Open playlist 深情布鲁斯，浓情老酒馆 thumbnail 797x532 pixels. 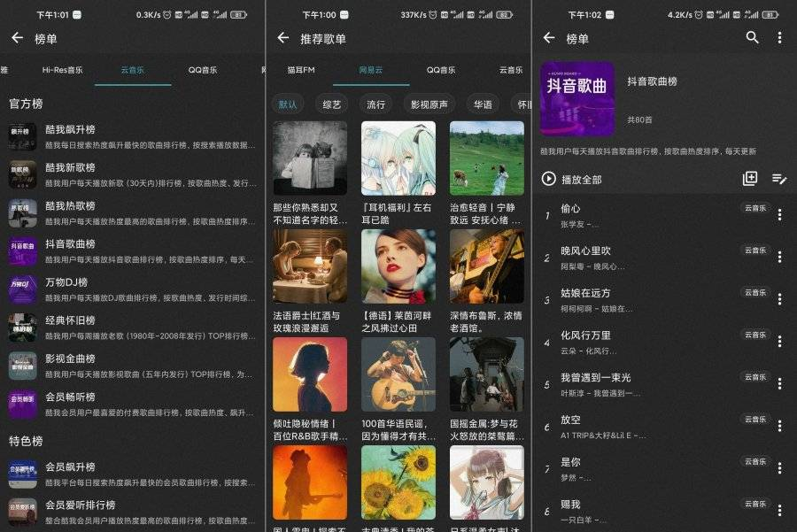487,266
